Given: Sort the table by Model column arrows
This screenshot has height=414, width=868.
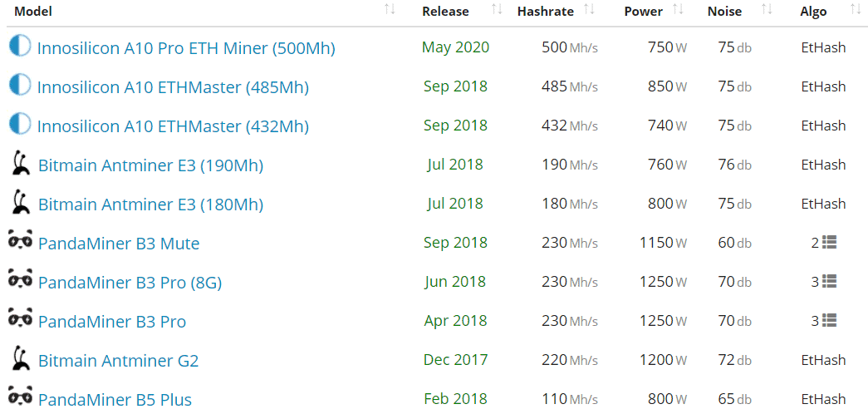Looking at the screenshot, I should [x=390, y=10].
